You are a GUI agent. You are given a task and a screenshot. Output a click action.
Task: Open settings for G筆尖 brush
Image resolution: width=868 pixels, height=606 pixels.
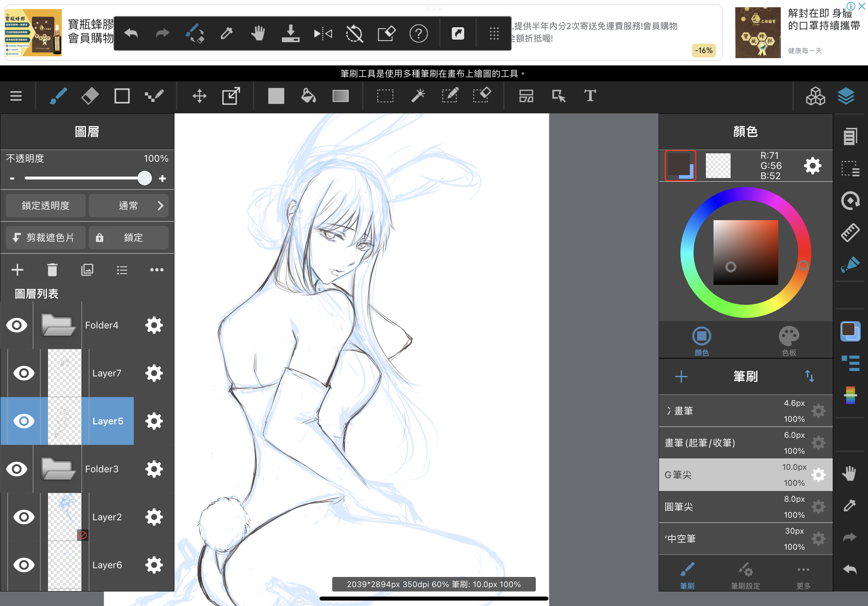(818, 475)
